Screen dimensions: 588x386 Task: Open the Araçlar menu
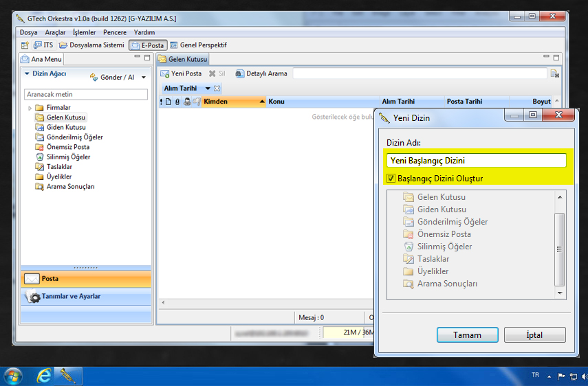pyautogui.click(x=55, y=32)
